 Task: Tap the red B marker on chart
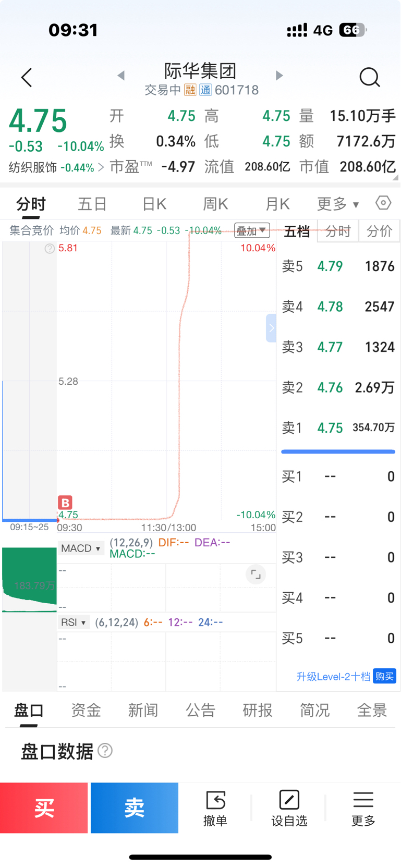(65, 503)
